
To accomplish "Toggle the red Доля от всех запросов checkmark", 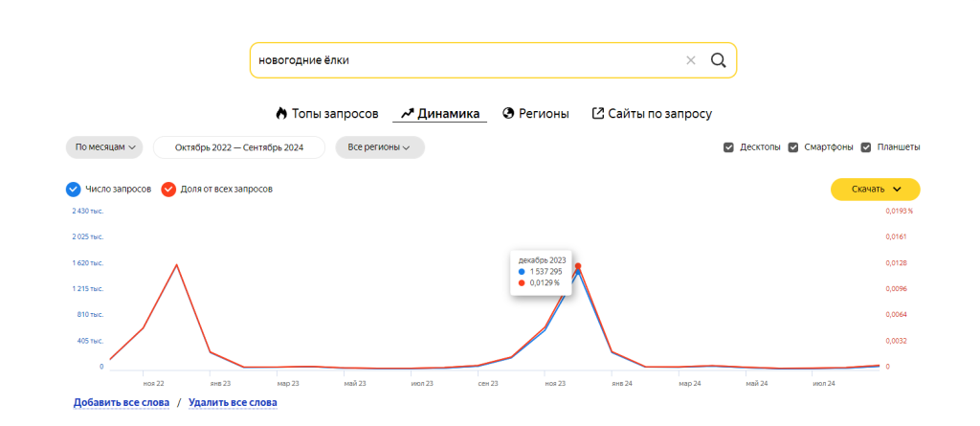I will 168,189.
